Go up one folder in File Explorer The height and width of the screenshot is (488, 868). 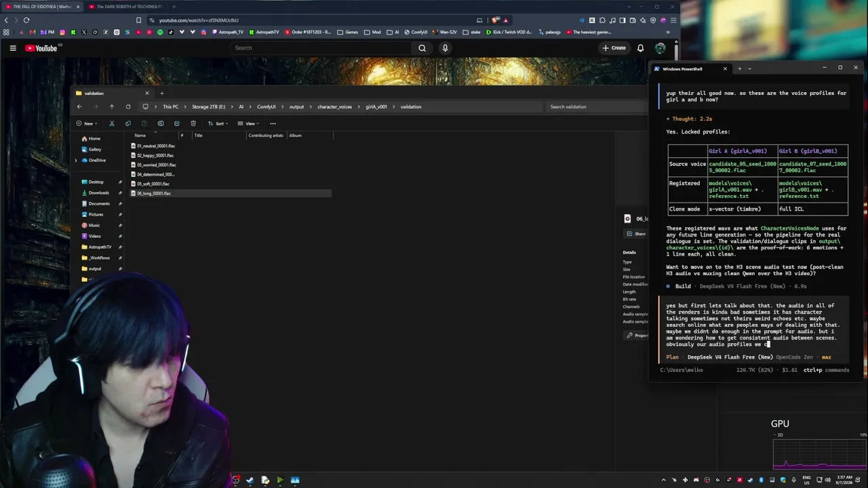pyautogui.click(x=112, y=106)
